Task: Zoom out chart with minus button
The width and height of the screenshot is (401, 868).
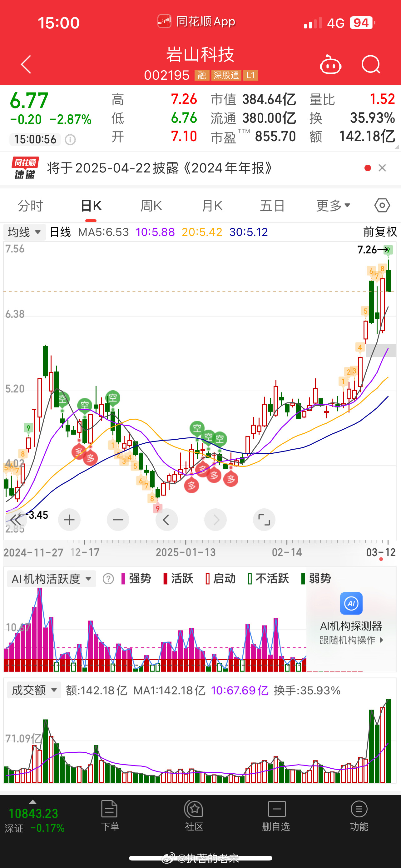Action: click(x=118, y=520)
